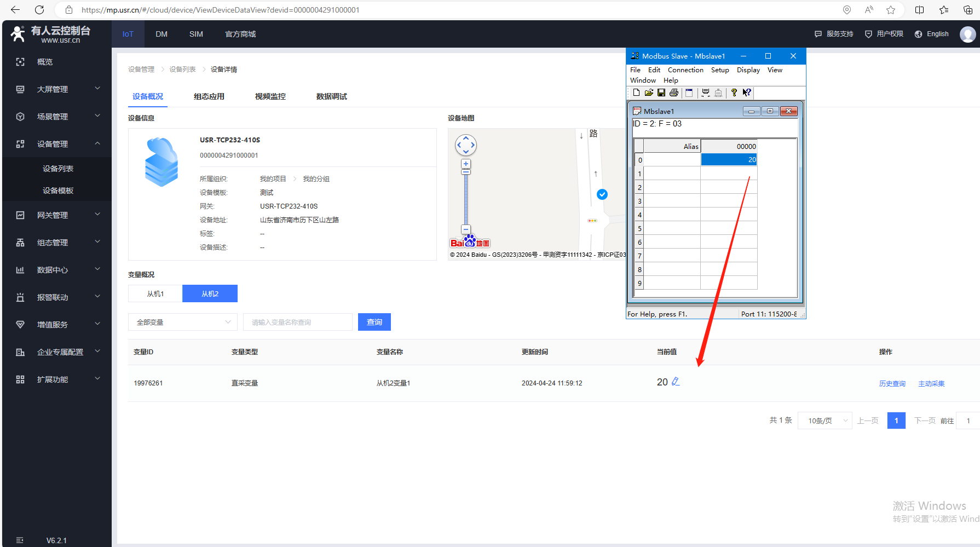The height and width of the screenshot is (547, 980).
Task: Switch to the 数据调试 tab
Action: [x=331, y=96]
